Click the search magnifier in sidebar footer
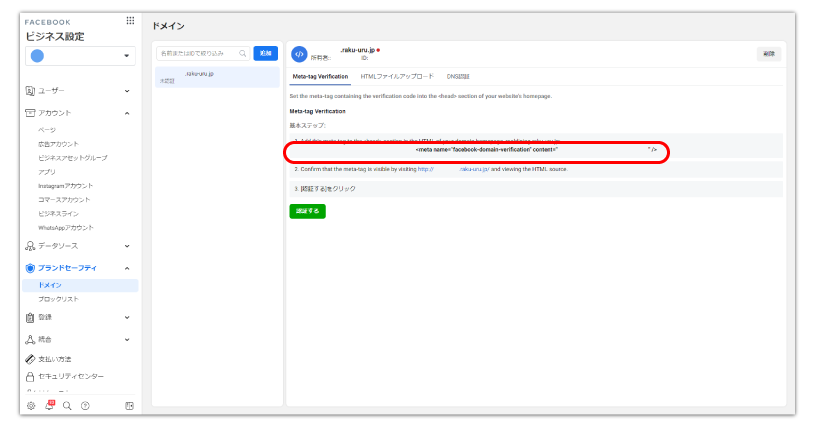The height and width of the screenshot is (423, 820). coord(67,406)
